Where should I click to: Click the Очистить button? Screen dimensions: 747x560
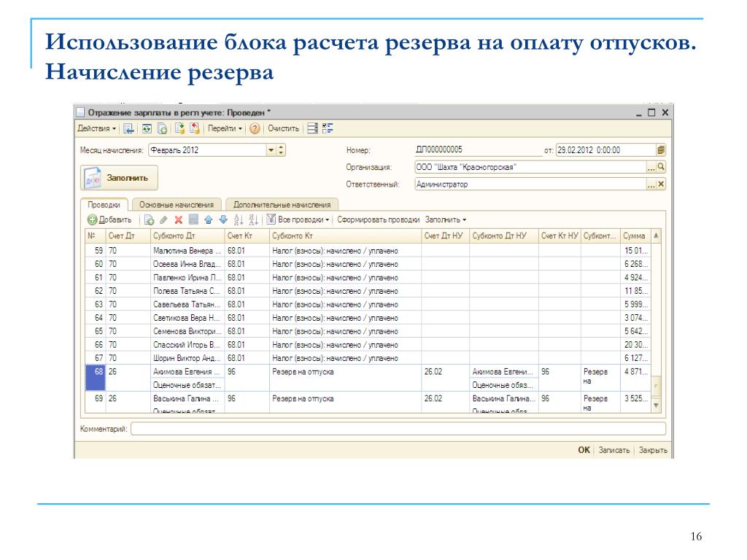point(284,128)
